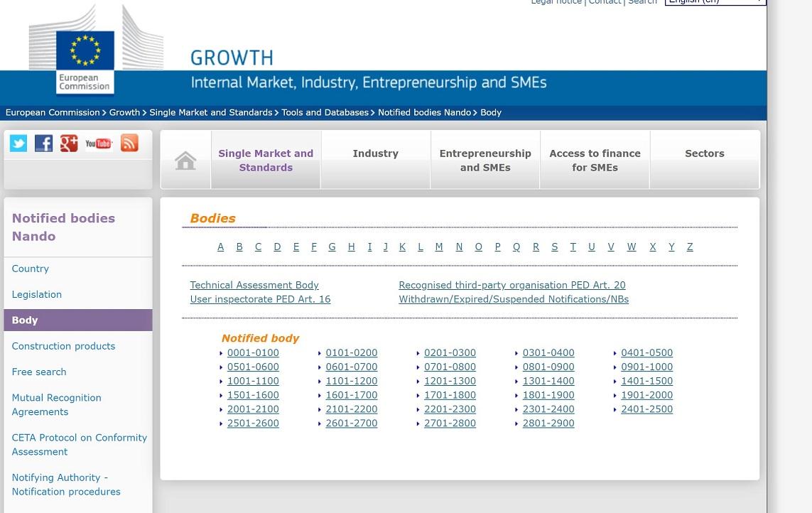Filter bodies by letter A
The image size is (812, 513).
221,247
